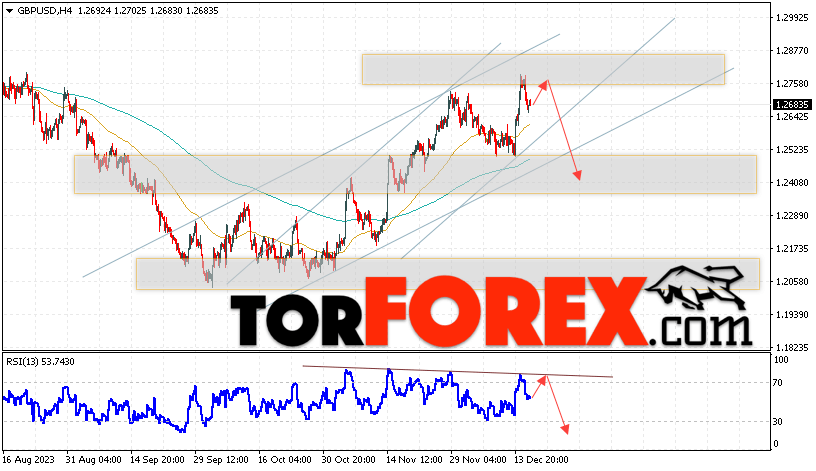Click the 14 Nov 12:00 date label

[413, 460]
